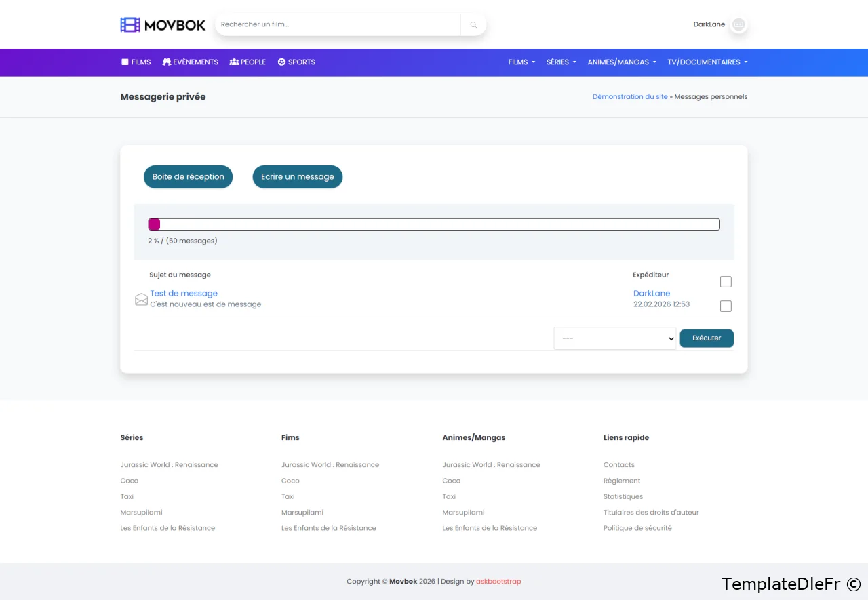Tick the checkbox for Test de message
This screenshot has height=600, width=868.
coord(726,306)
